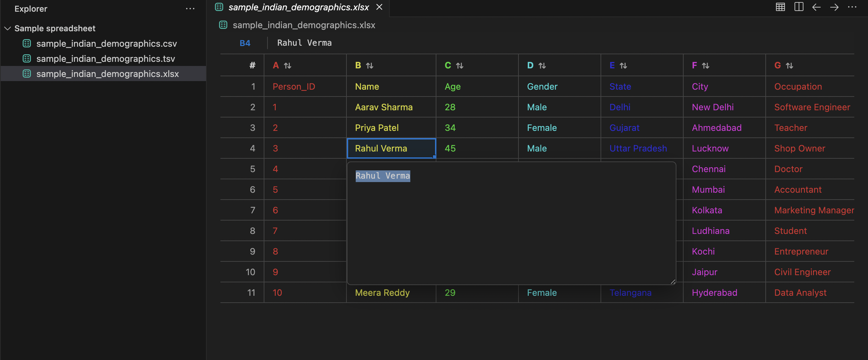Select the Occupation header cell
Image resolution: width=868 pixels, height=360 pixels.
pos(810,87)
